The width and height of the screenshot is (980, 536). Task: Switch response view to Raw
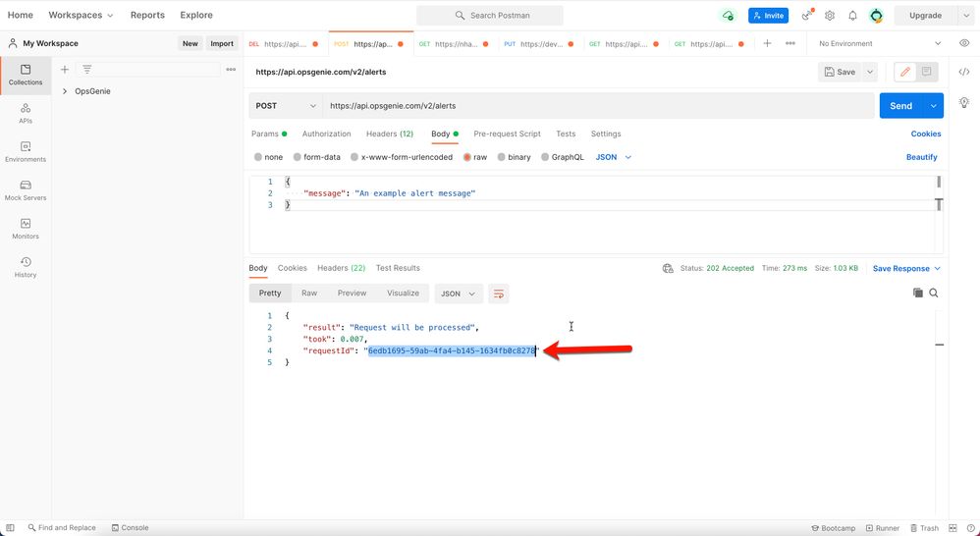pos(309,293)
